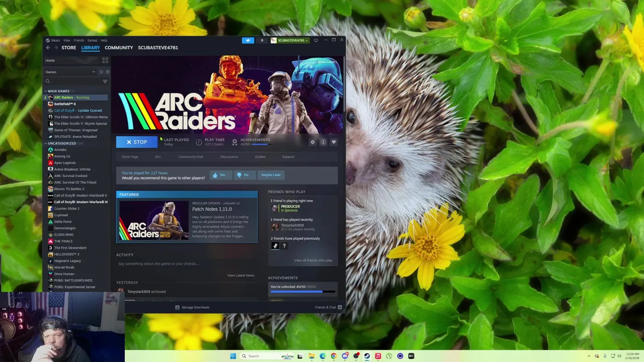
Task: Open the Help menu
Action: pos(104,40)
